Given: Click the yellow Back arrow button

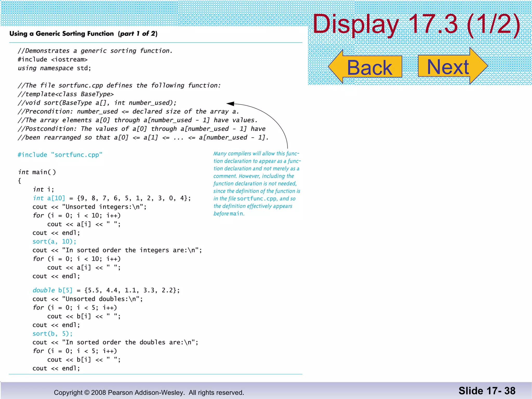Looking at the screenshot, I should [x=366, y=67].
